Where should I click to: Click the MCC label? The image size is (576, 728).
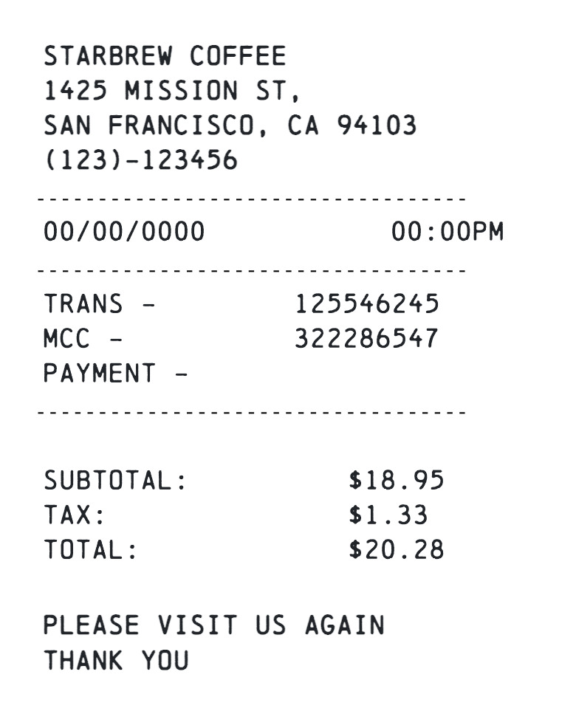tap(66, 339)
